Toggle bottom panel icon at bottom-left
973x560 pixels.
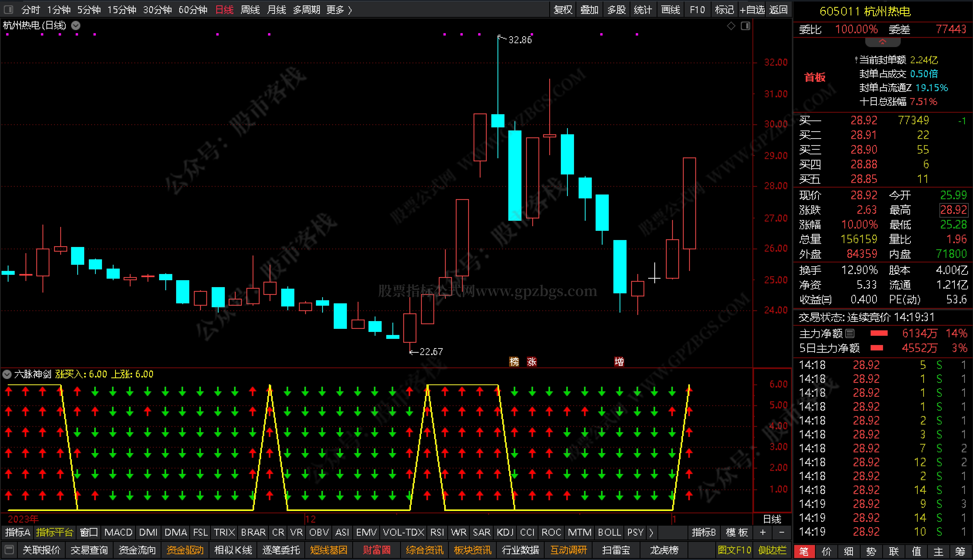(x=10, y=550)
